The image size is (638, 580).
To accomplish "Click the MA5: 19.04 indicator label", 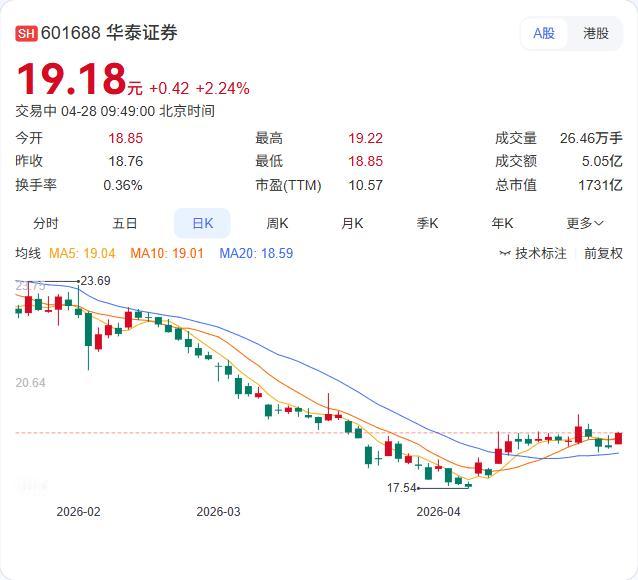I will click(x=82, y=254).
